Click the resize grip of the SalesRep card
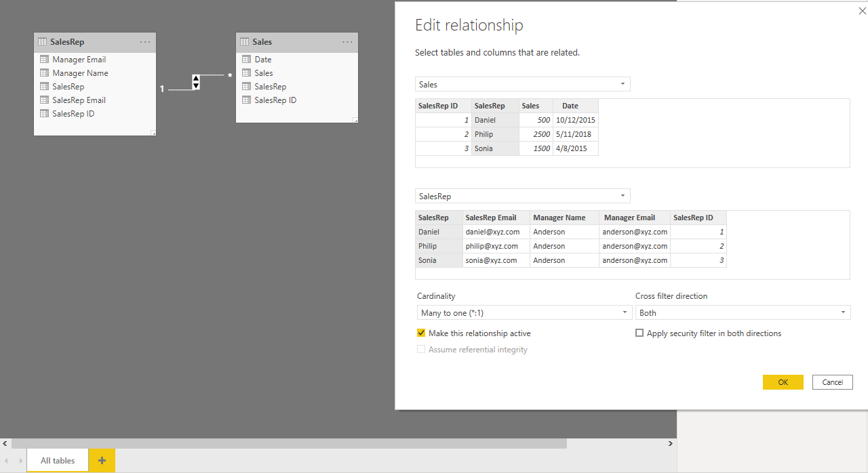Screen dimensions: 868x473 153,133
